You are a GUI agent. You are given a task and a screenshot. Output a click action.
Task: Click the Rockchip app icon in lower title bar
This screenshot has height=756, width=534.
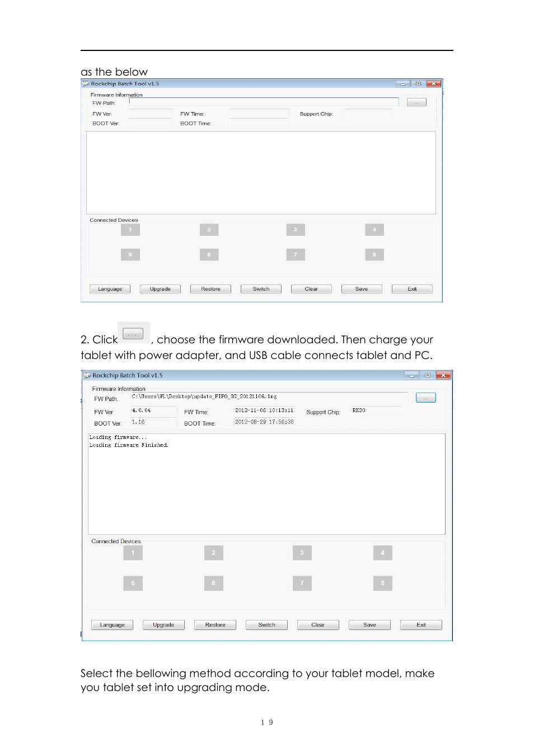pyautogui.click(x=87, y=375)
